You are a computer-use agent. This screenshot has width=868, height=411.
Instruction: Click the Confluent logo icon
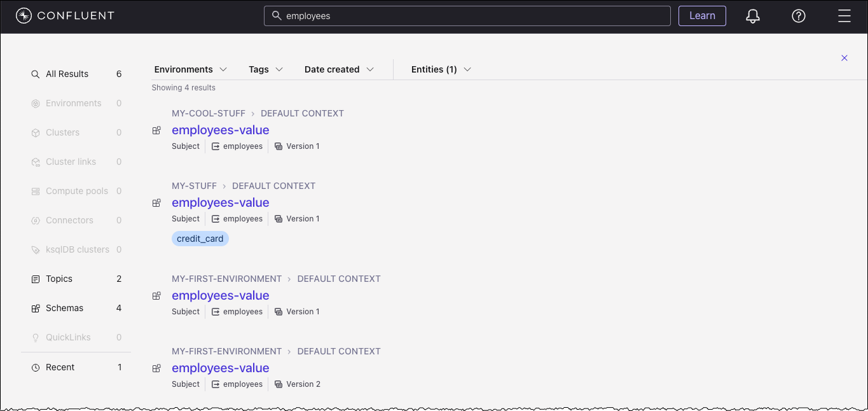(24, 16)
